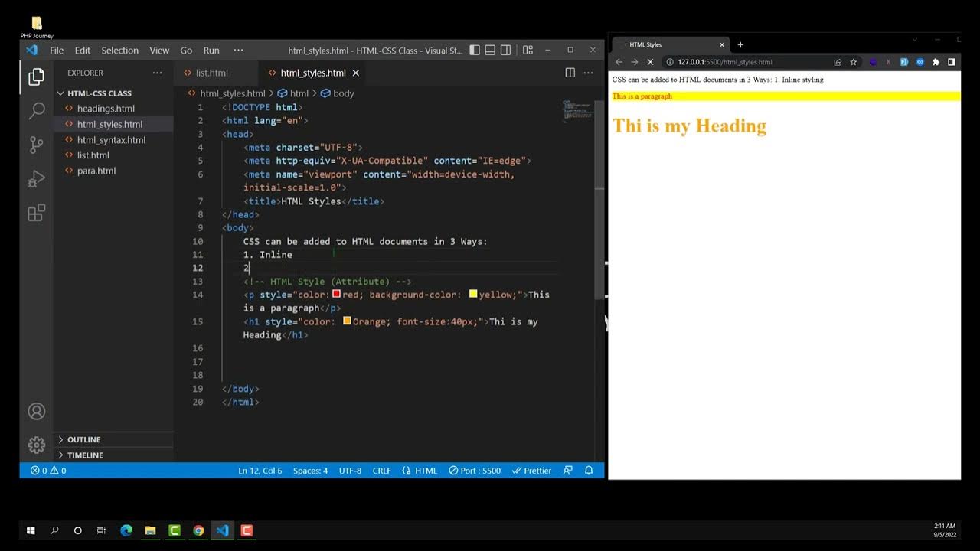Collapse the HTML-CSS CLASS folder
The width and height of the screenshot is (980, 551).
coord(100,93)
